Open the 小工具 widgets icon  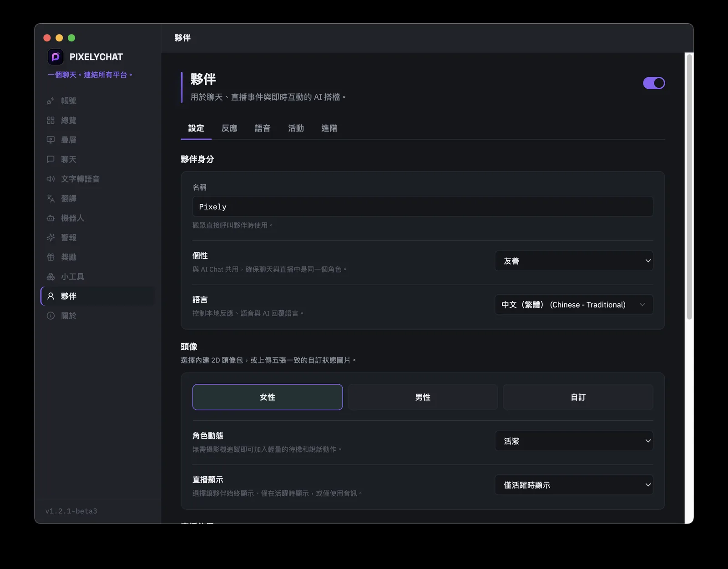[51, 277]
